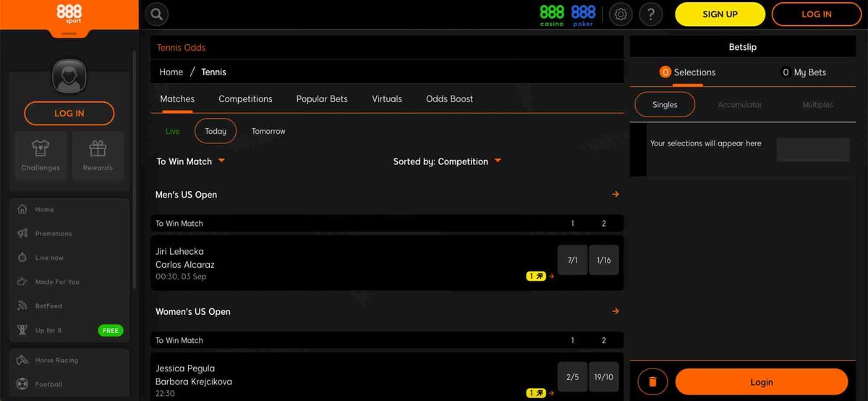This screenshot has height=401, width=868.
Task: Click orange Login betslip button
Action: [762, 382]
